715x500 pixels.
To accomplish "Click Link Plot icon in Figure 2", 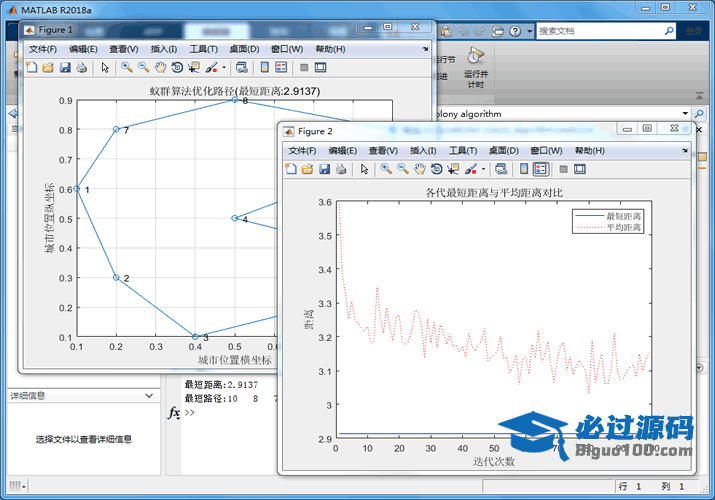I will pyautogui.click(x=501, y=169).
